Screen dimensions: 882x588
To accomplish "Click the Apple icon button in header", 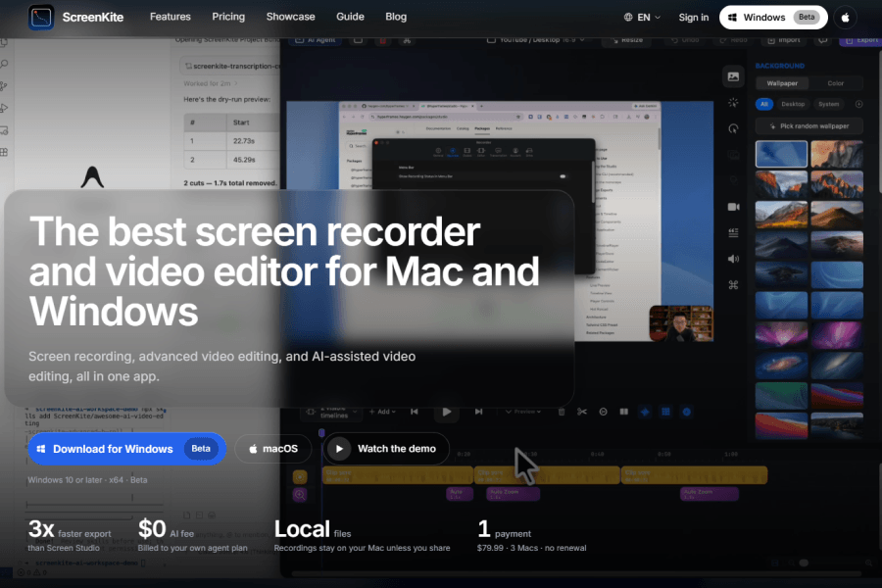I will tap(845, 18).
